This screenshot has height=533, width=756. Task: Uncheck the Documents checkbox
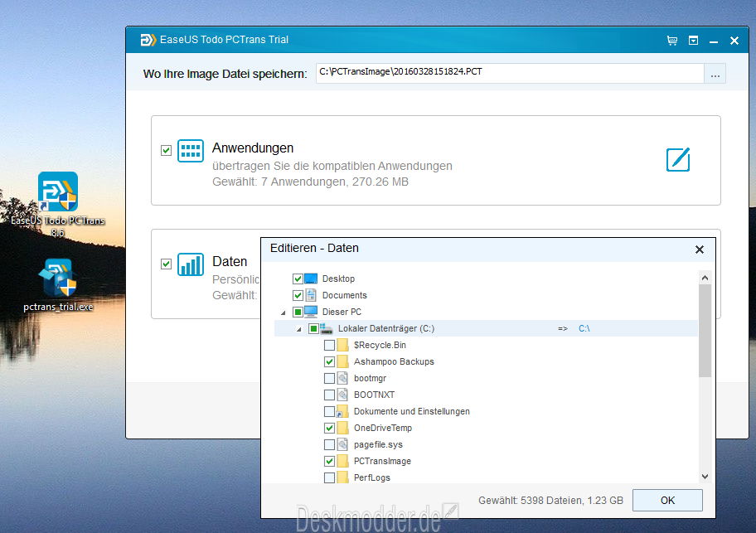tap(298, 295)
